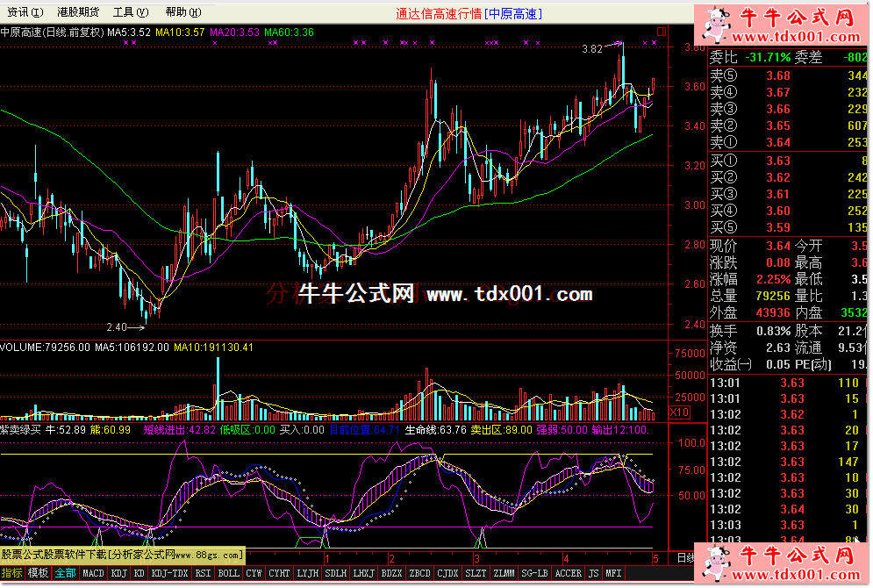Select the LHXJ indicator tab
Viewport: 873px width, 588px height.
(363, 573)
